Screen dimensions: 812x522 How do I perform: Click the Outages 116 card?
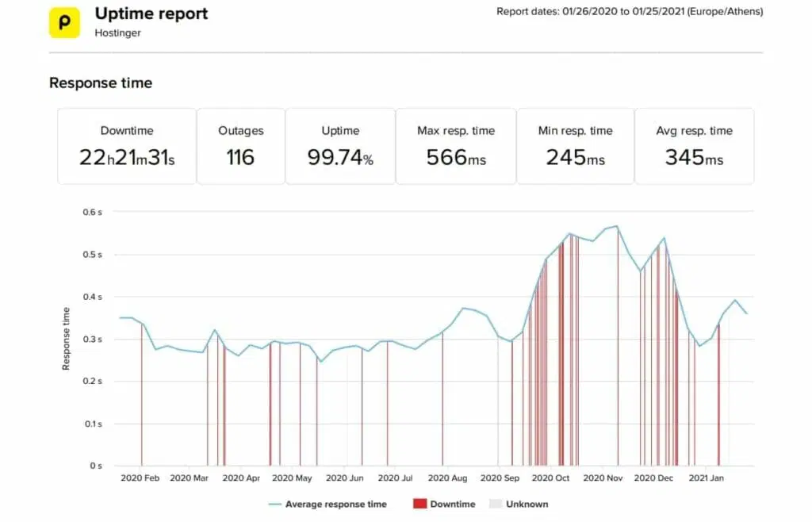(241, 147)
